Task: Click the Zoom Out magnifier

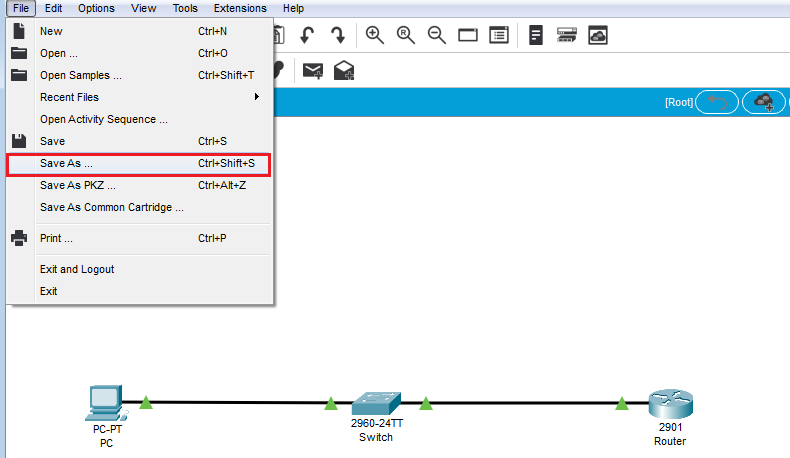Action: tap(436, 35)
